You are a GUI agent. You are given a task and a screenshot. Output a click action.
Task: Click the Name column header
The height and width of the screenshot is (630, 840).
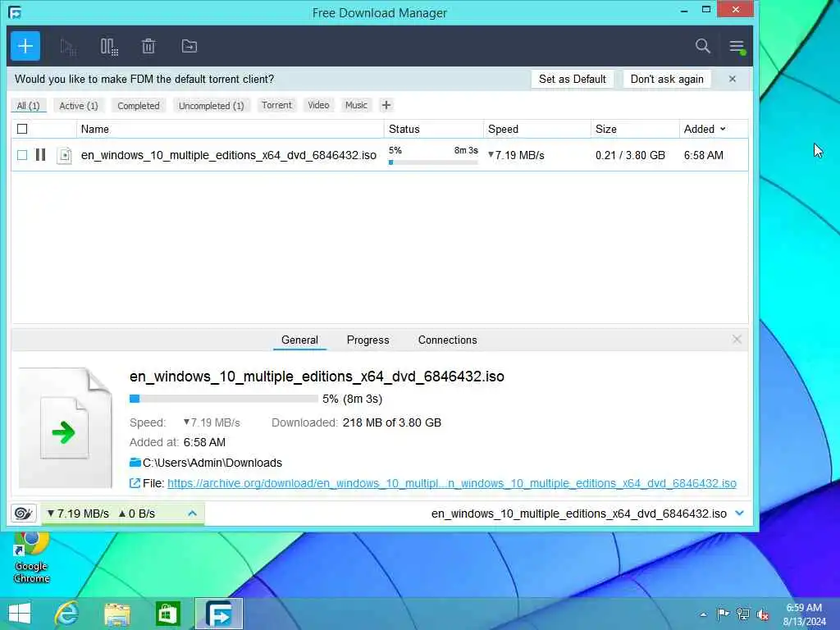click(x=230, y=129)
